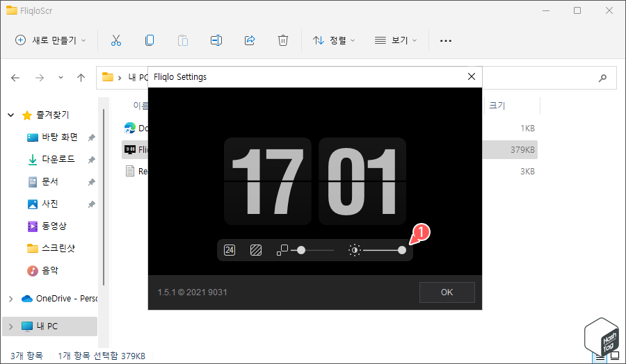Open recent locations dropdown chevron
This screenshot has height=364, width=626.
(61, 78)
